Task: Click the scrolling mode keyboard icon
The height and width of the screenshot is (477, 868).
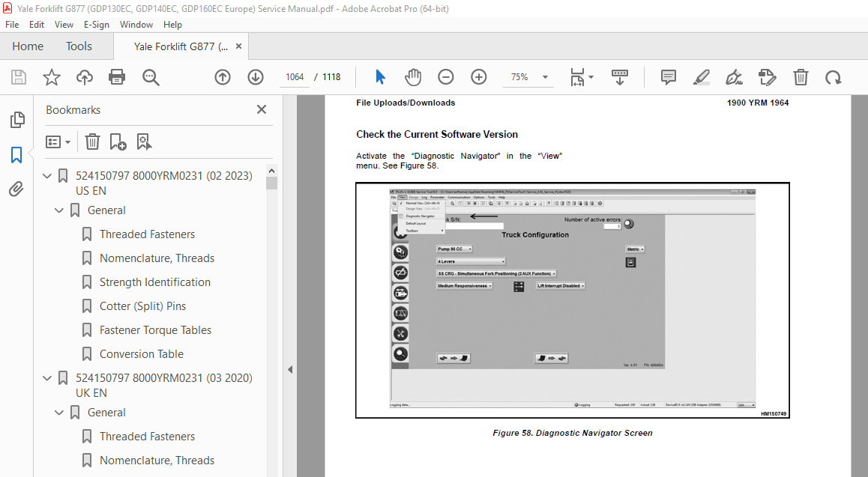Action: tap(619, 77)
